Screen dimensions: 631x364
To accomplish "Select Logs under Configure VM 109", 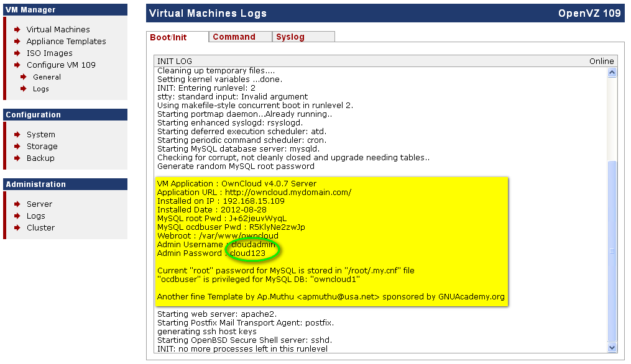I will click(x=40, y=89).
